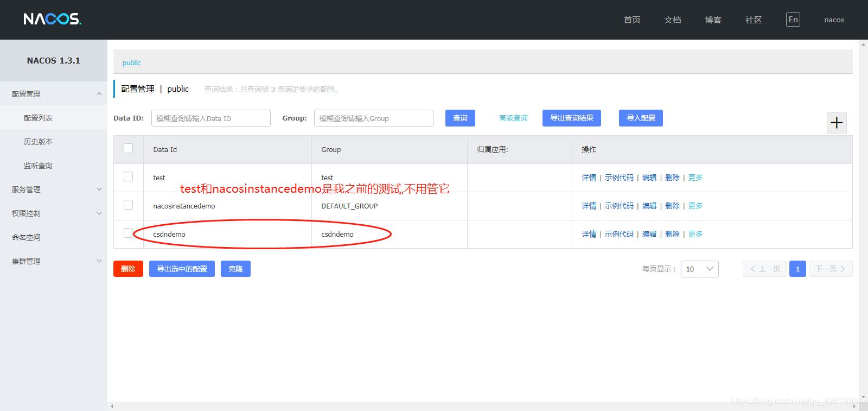
Task: Check the box for nacosinstancedemo row
Action: [x=128, y=205]
